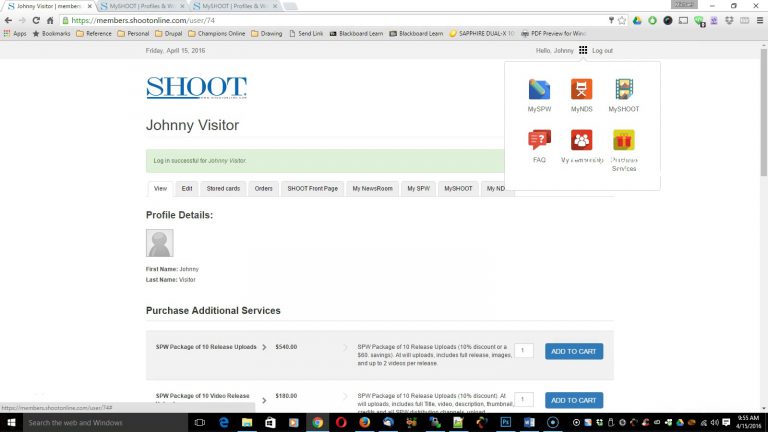Open the MySHOOT app icon
This screenshot has height=432, width=768.
pyautogui.click(x=624, y=90)
